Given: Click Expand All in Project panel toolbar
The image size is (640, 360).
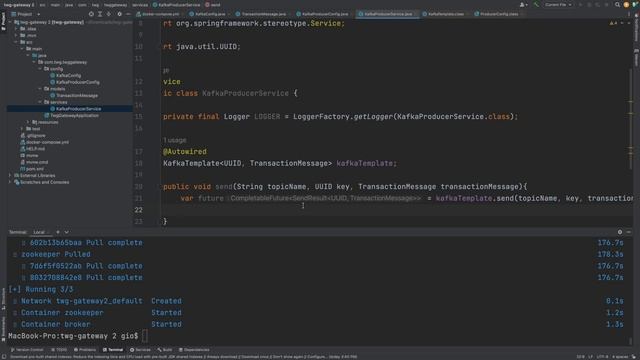Looking at the screenshot, I should tap(100, 14).
